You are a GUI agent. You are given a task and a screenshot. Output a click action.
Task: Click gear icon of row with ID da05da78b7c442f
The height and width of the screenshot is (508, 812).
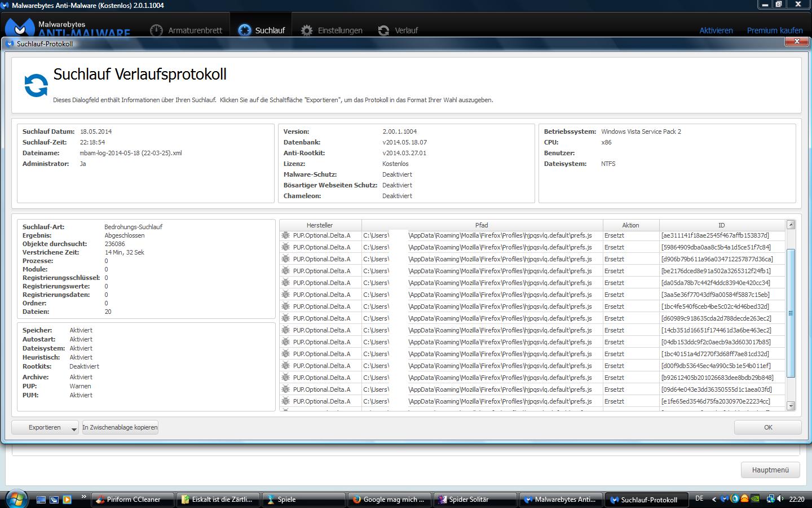click(x=285, y=283)
